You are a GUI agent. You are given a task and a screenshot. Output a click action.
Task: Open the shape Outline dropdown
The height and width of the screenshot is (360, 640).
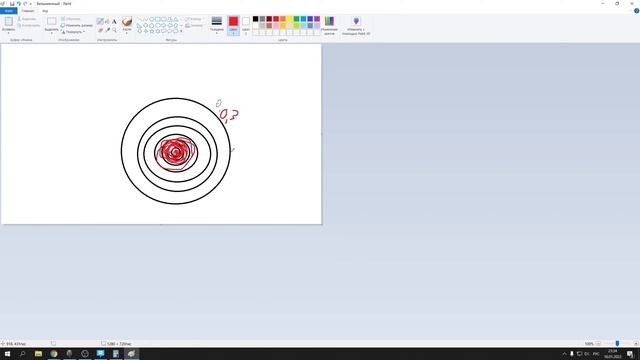tap(194, 19)
